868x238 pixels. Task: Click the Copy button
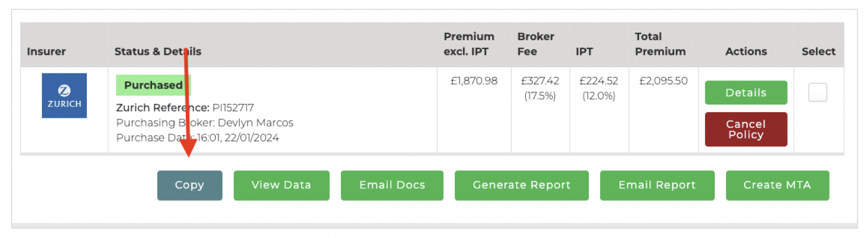pyautogui.click(x=189, y=185)
